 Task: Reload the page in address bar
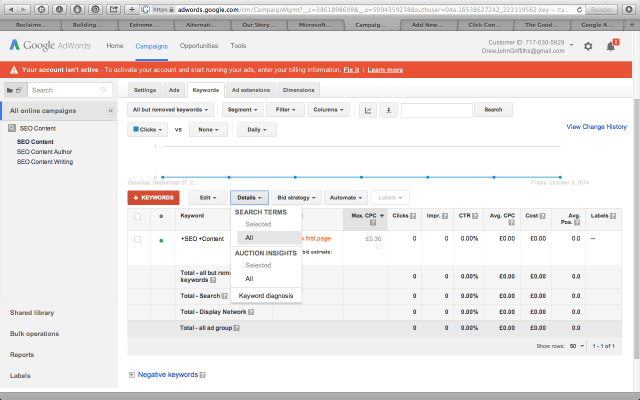point(579,9)
